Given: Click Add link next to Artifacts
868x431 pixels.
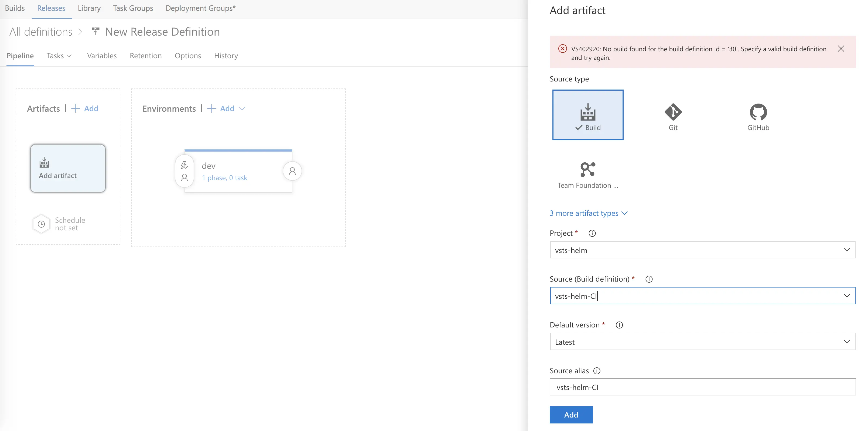Looking at the screenshot, I should pyautogui.click(x=91, y=108).
